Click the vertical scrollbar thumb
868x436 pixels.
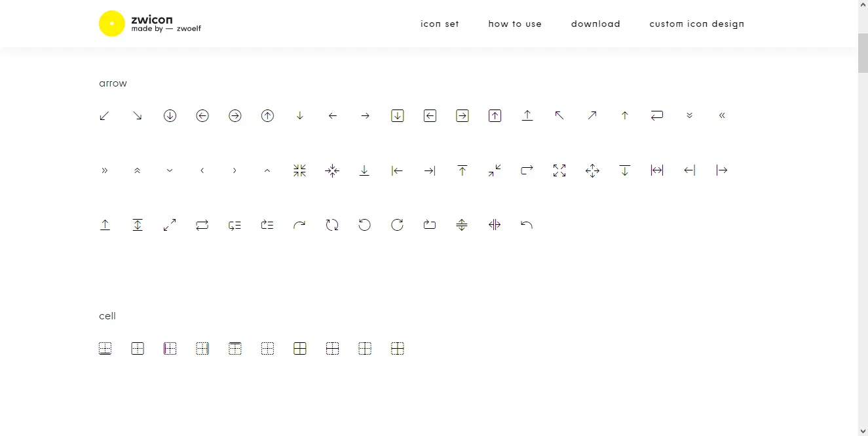(x=863, y=52)
